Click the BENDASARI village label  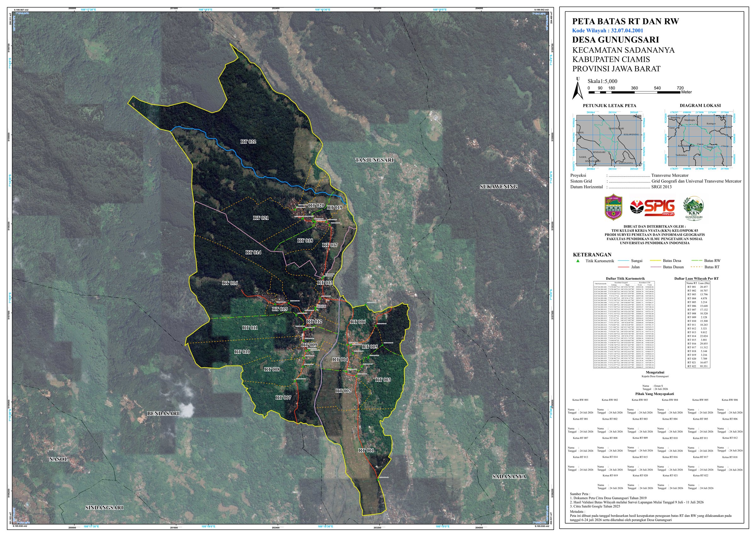[x=163, y=413]
